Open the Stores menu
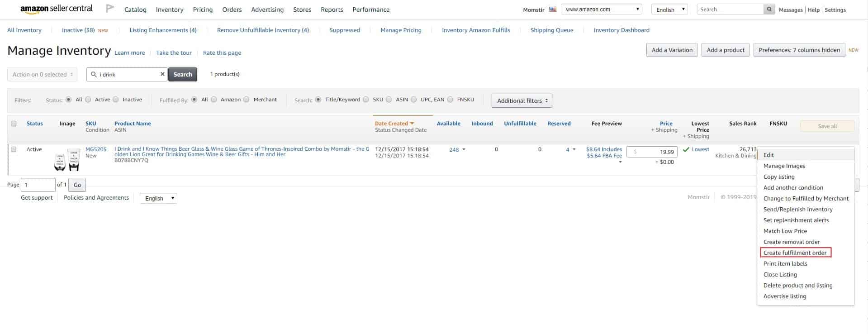 tap(302, 10)
